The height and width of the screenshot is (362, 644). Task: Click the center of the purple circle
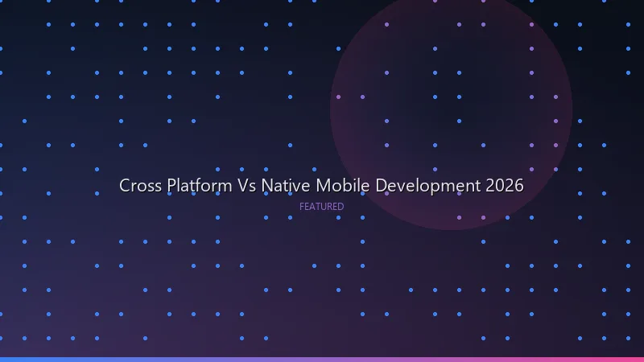coord(451,109)
